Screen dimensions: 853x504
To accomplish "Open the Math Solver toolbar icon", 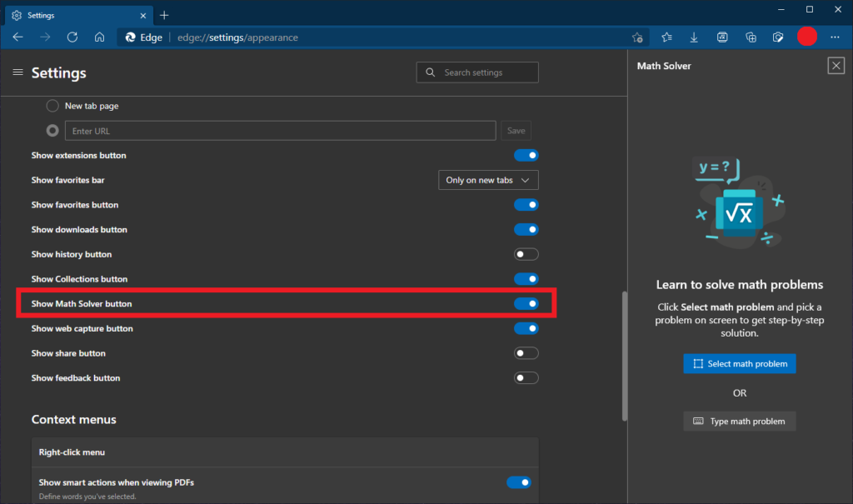I will tap(722, 37).
